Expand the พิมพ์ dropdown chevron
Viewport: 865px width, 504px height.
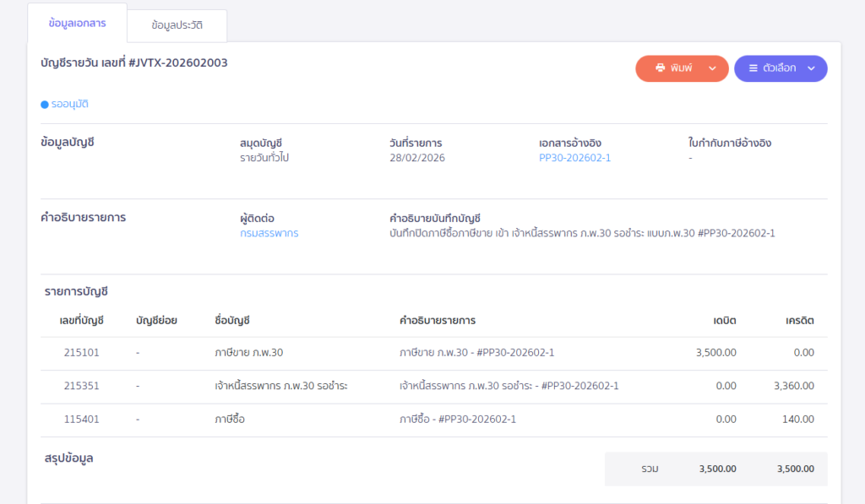click(x=712, y=68)
